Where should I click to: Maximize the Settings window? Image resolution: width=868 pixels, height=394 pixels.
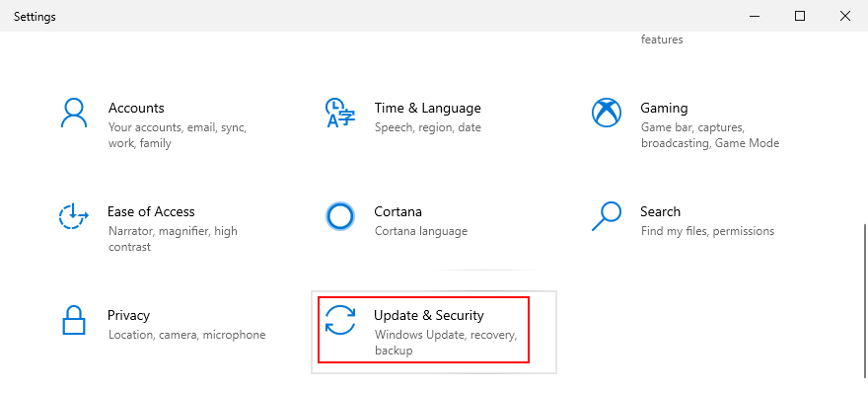coord(800,16)
